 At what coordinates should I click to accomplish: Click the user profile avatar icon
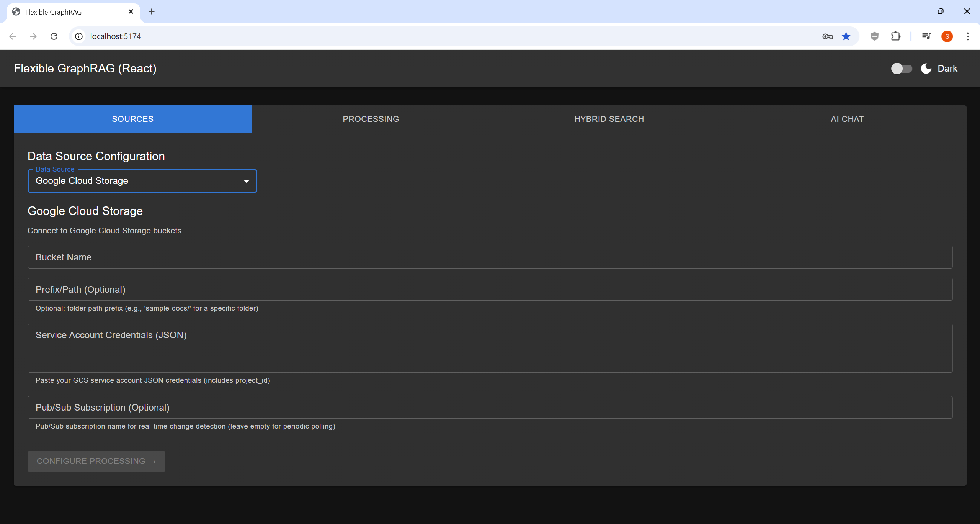pos(947,36)
